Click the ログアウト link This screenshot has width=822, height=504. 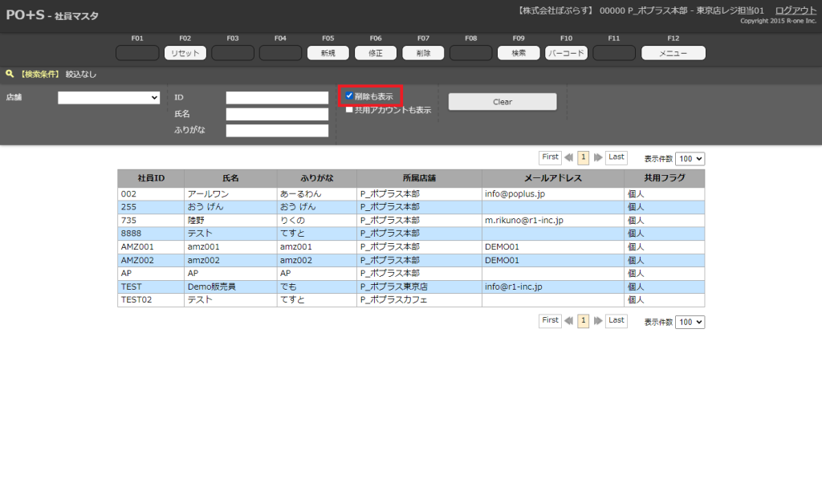[x=796, y=10]
